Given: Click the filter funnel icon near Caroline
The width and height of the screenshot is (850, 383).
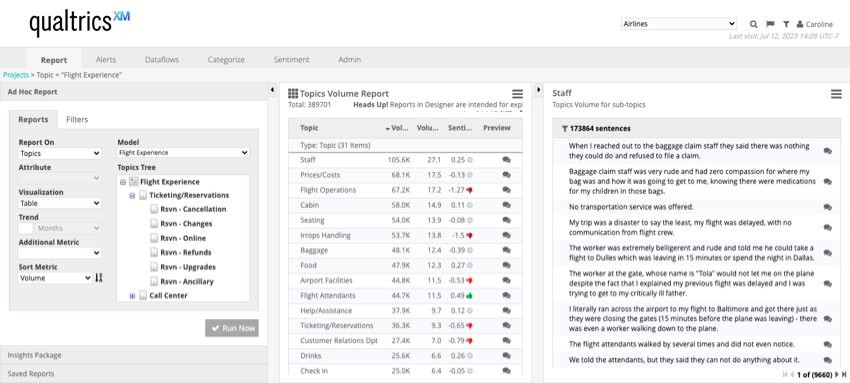Looking at the screenshot, I should point(786,24).
